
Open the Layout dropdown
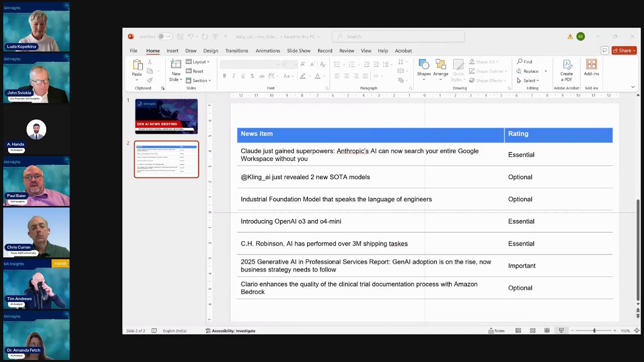point(198,62)
